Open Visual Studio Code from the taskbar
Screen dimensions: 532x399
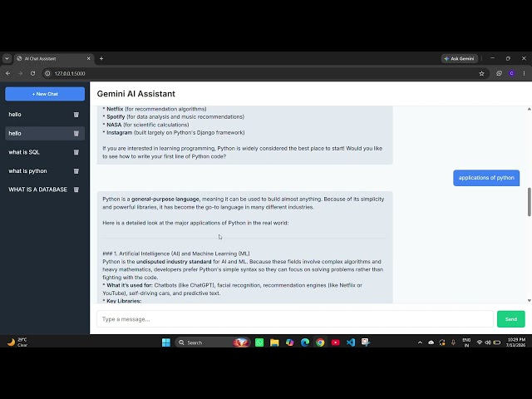(351, 342)
